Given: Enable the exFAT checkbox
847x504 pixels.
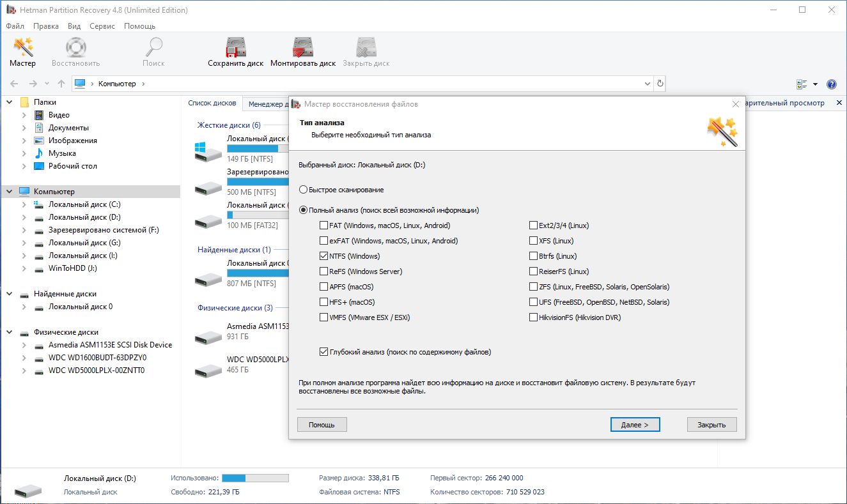Looking at the screenshot, I should tap(323, 241).
